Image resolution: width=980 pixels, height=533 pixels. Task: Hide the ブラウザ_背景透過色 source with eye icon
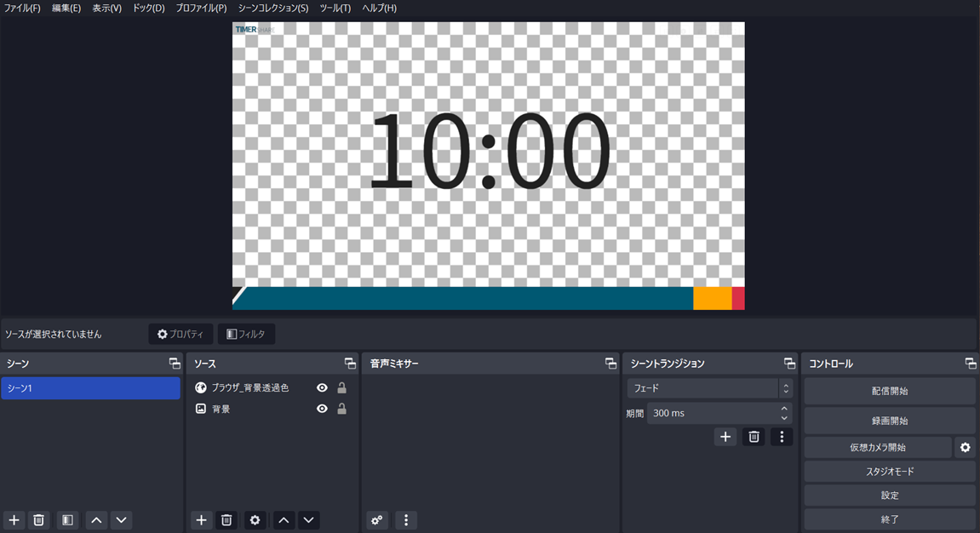click(322, 387)
